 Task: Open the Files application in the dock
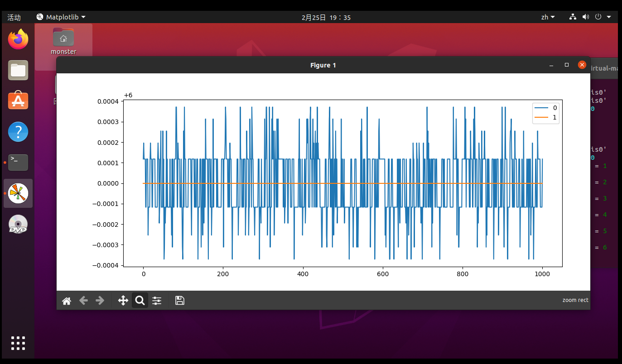click(x=18, y=70)
